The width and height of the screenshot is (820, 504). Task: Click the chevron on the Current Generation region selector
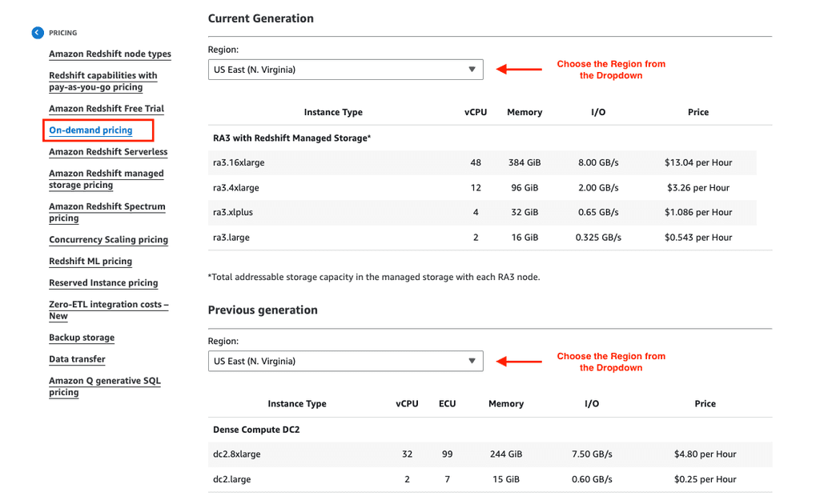pos(472,70)
